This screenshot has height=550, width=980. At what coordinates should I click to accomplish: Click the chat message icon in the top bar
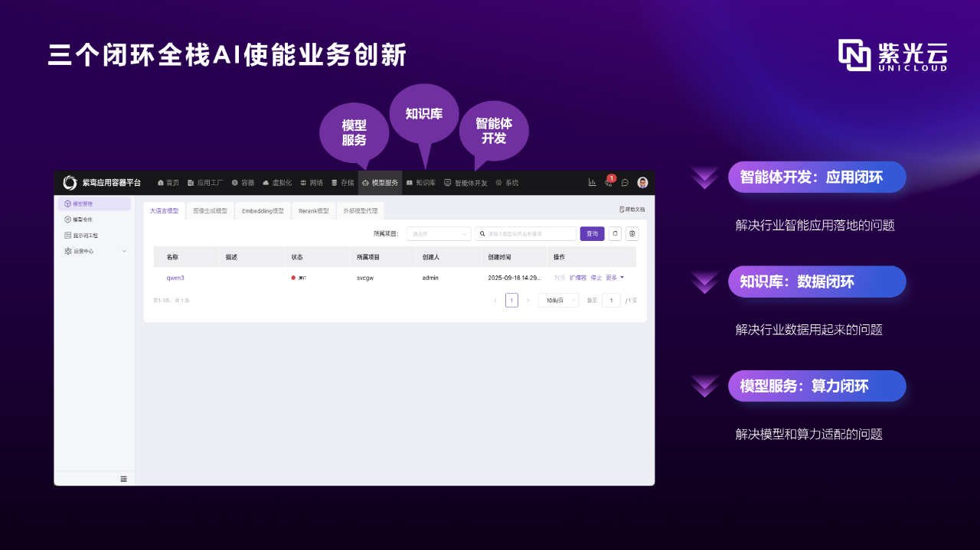[625, 182]
